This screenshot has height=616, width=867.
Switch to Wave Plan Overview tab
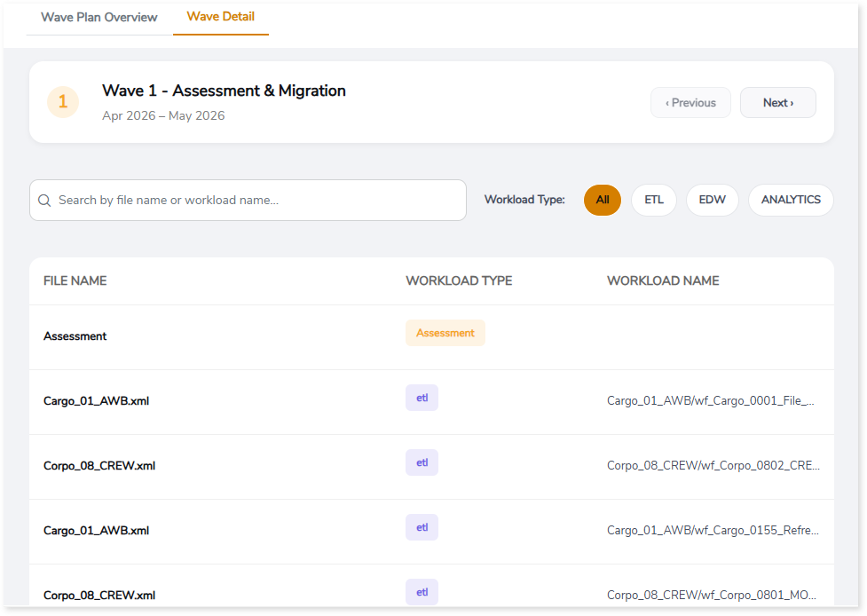(x=99, y=18)
